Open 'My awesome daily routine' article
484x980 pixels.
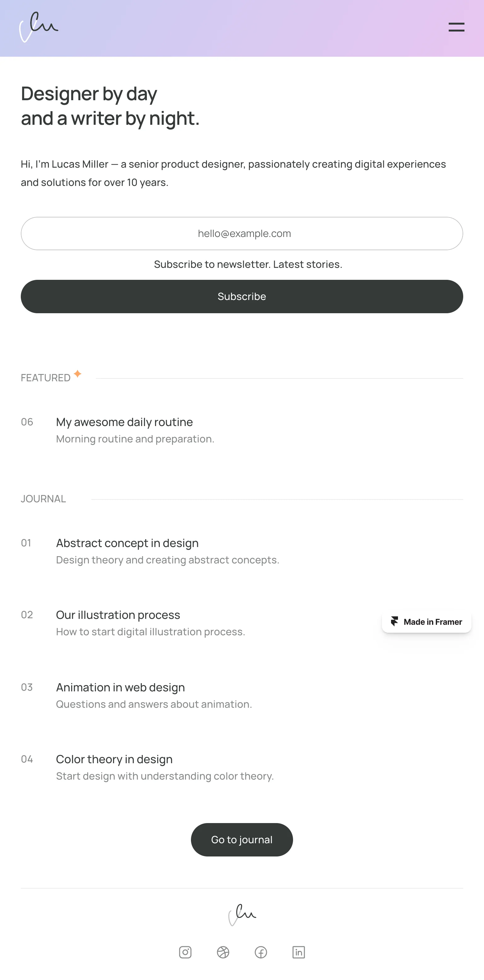124,422
